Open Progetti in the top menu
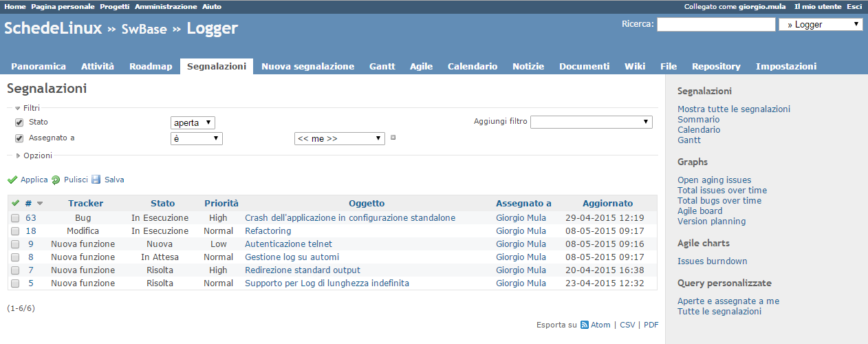 [x=115, y=6]
